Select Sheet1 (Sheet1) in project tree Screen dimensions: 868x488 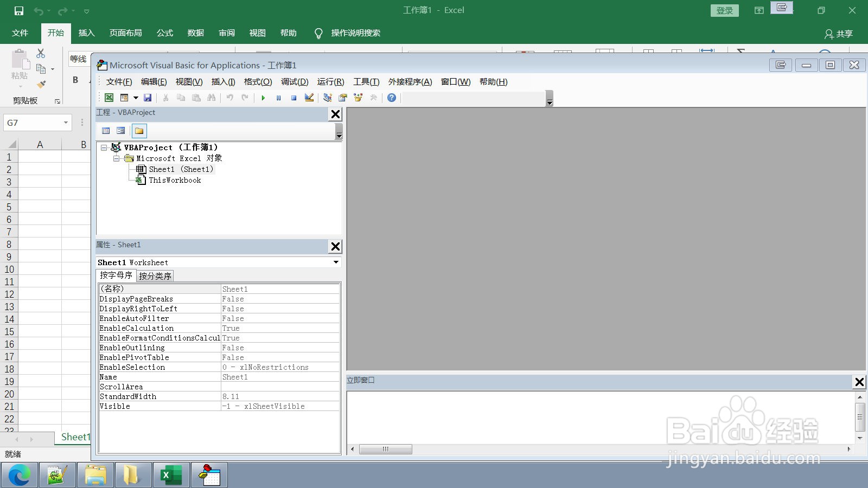tap(181, 169)
